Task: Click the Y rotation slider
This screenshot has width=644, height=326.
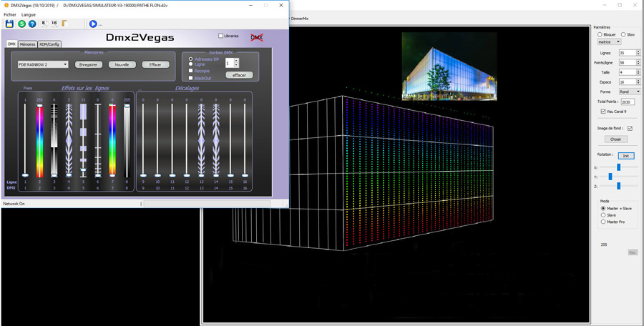Action: 618,177
